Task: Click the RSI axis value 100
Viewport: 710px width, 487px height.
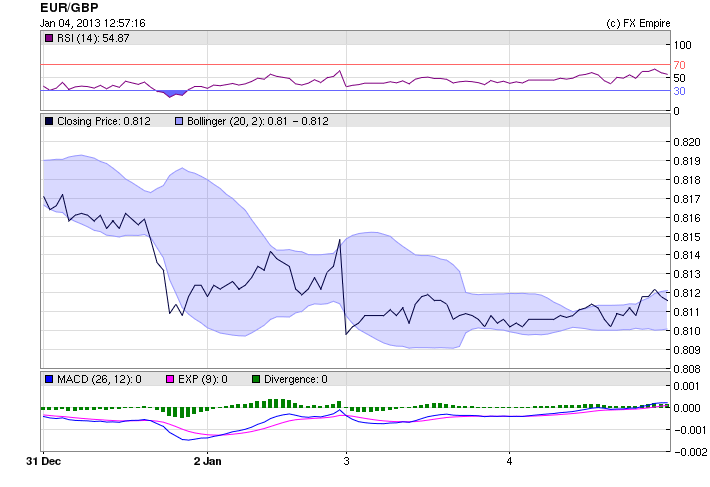Action: click(x=682, y=45)
